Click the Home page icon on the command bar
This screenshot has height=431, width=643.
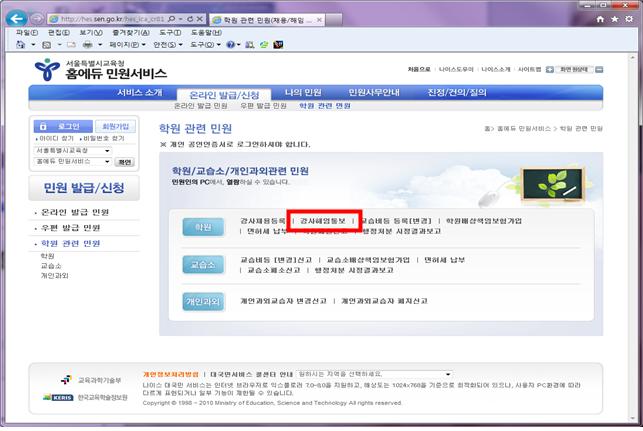21,44
